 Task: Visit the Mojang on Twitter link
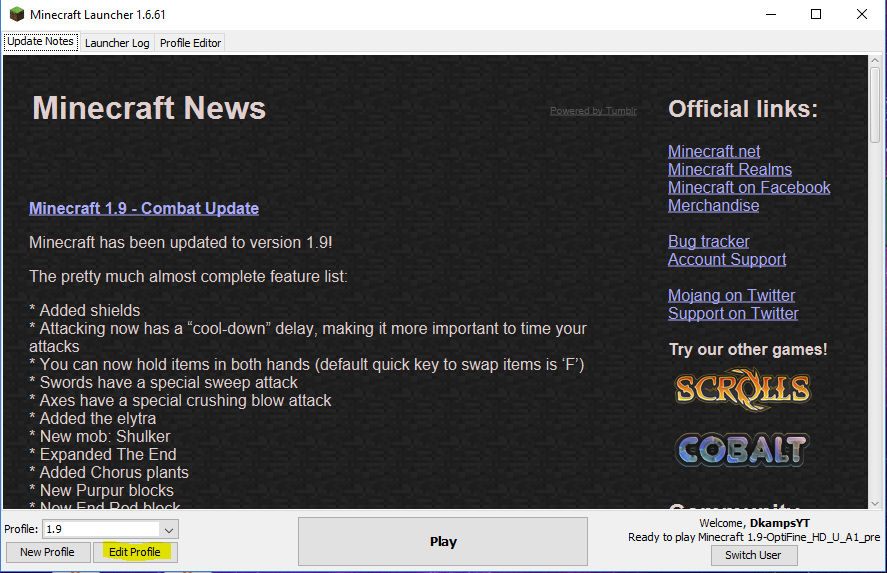click(731, 295)
